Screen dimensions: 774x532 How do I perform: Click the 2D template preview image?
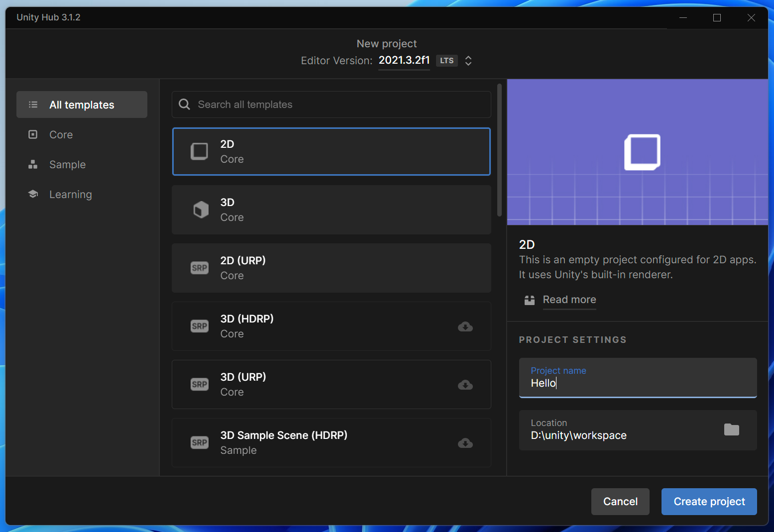point(638,152)
